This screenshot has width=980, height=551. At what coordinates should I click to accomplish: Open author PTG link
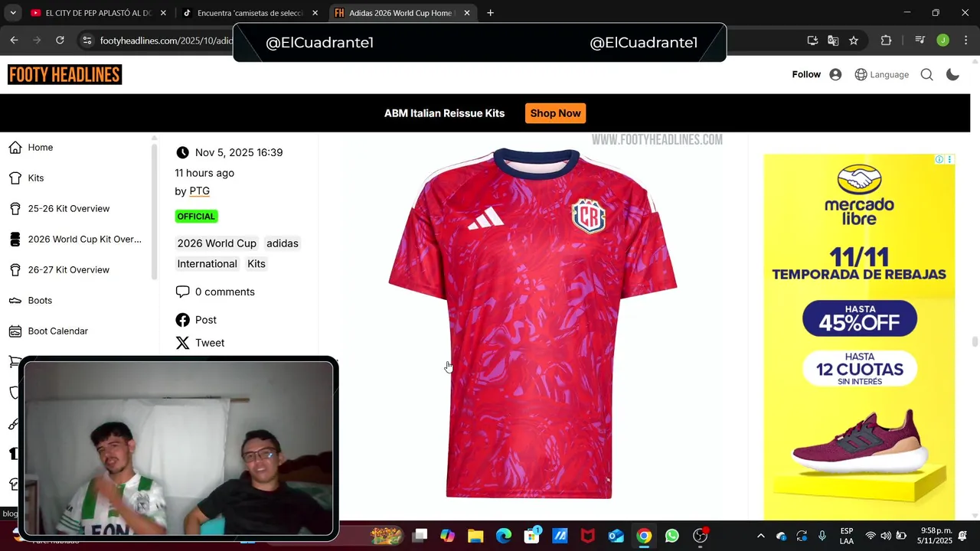point(199,191)
